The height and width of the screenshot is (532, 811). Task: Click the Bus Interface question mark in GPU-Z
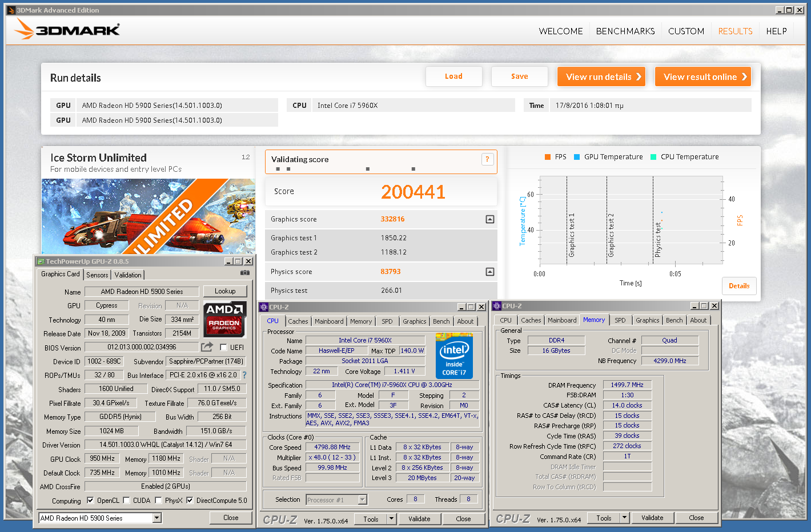[244, 375]
